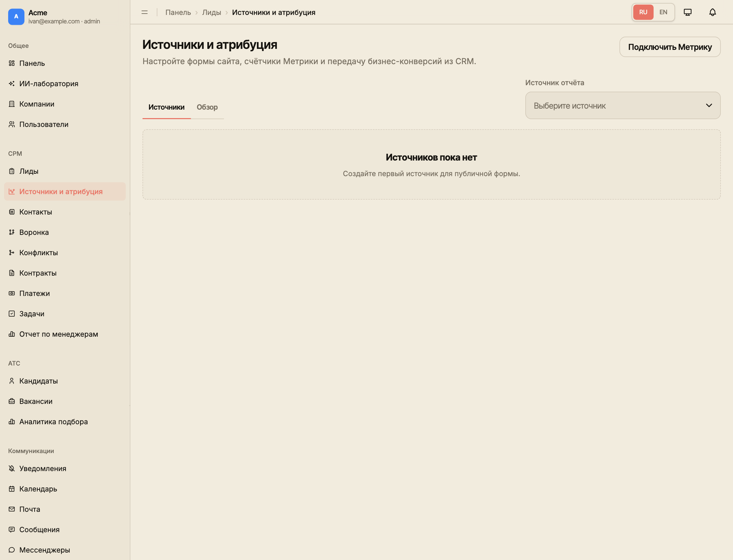
Task: Go to Лиды in the breadcrumb
Action: pos(211,13)
